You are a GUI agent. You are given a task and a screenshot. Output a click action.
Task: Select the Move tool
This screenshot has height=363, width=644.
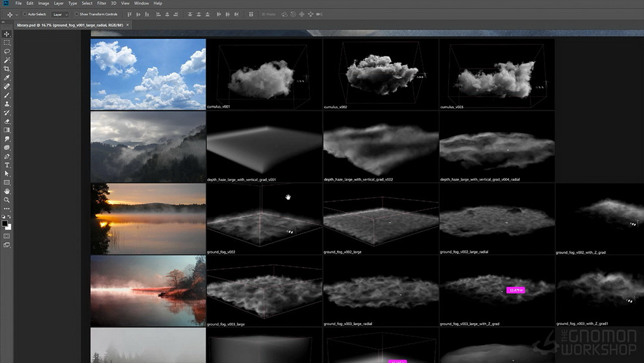point(7,34)
